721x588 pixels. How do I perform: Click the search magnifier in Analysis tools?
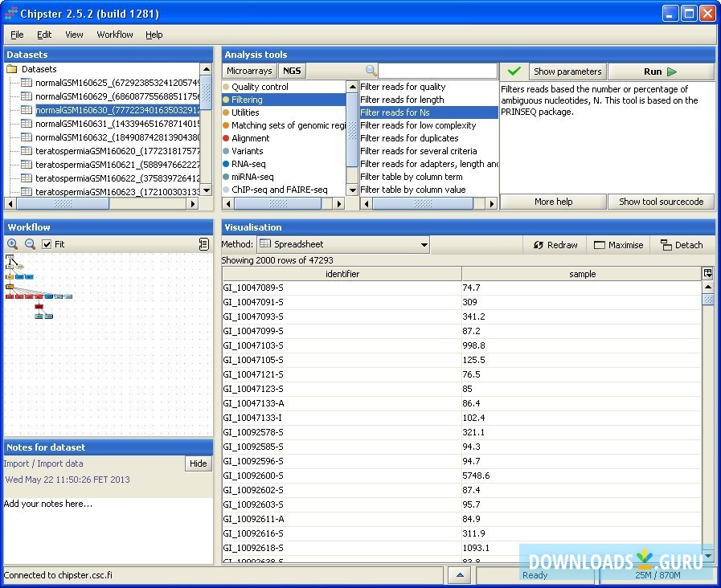371,71
